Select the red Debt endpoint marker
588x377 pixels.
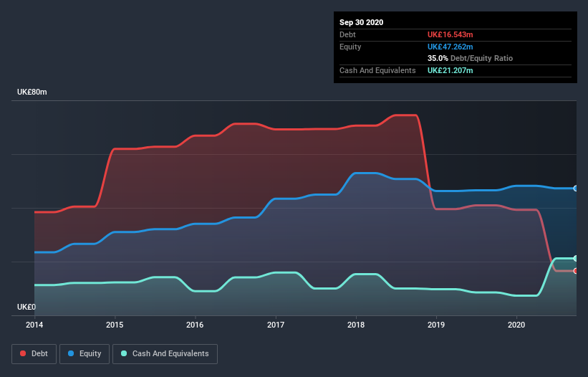click(575, 271)
